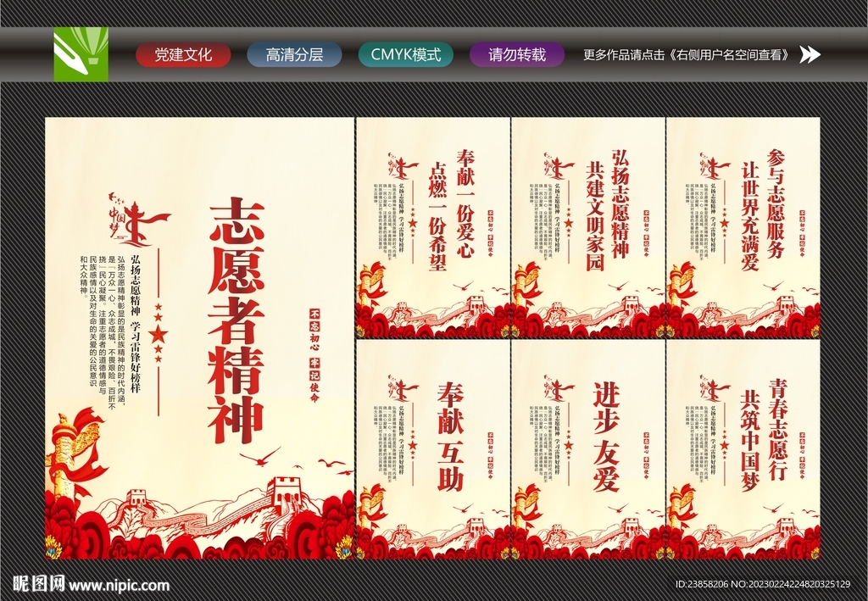Click the large red star on the large poster
The image size is (868, 601).
pyautogui.click(x=159, y=334)
